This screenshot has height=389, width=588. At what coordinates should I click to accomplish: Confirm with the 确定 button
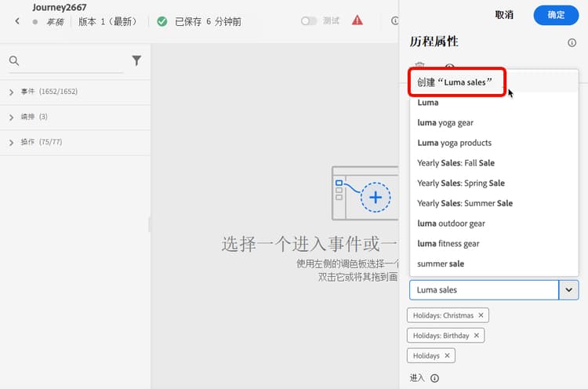click(556, 15)
